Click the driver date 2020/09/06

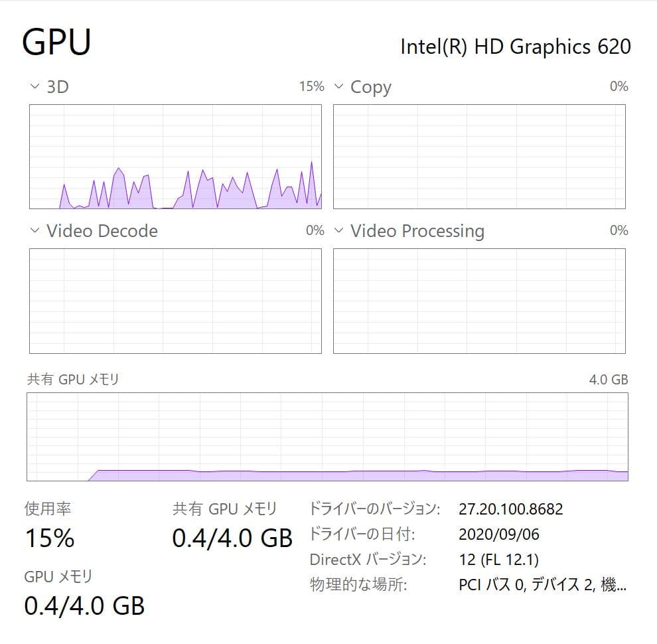[500, 534]
